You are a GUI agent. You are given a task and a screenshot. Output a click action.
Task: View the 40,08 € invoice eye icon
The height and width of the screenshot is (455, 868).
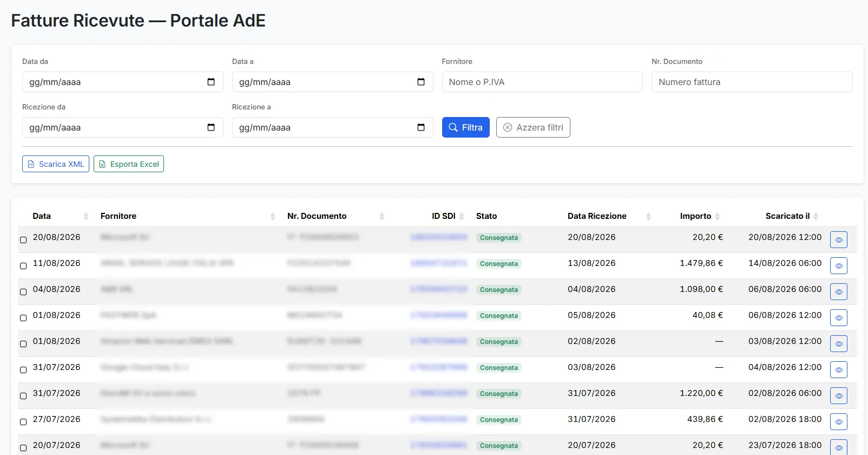[839, 318]
